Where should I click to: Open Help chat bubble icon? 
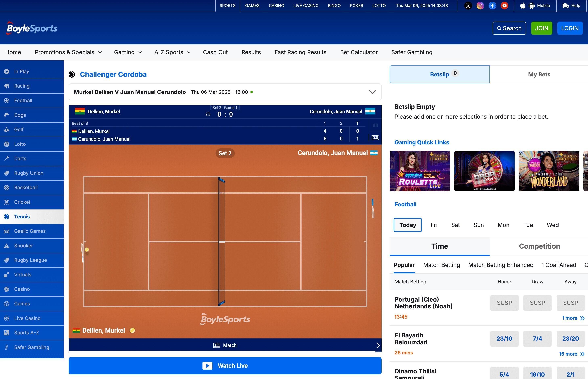[x=565, y=6]
